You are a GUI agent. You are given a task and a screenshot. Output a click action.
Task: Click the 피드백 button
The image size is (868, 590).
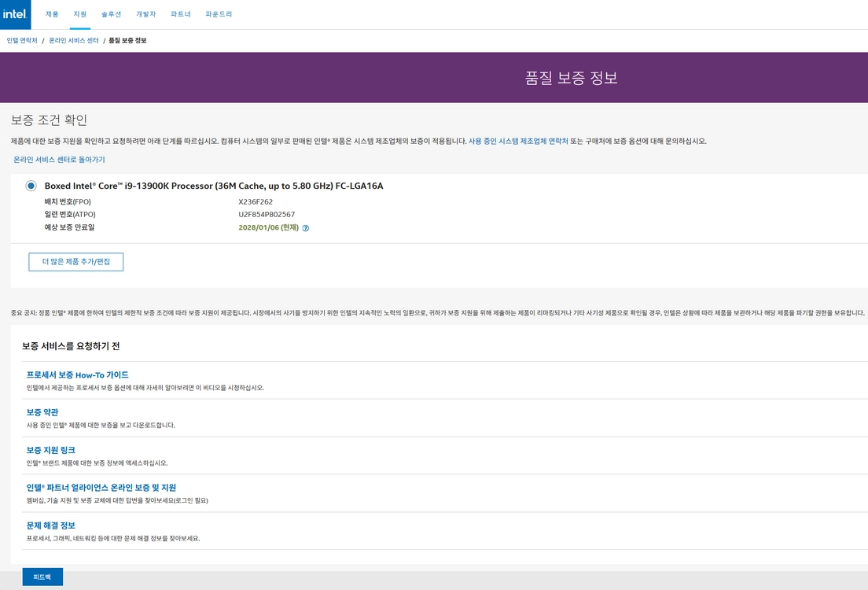(42, 577)
